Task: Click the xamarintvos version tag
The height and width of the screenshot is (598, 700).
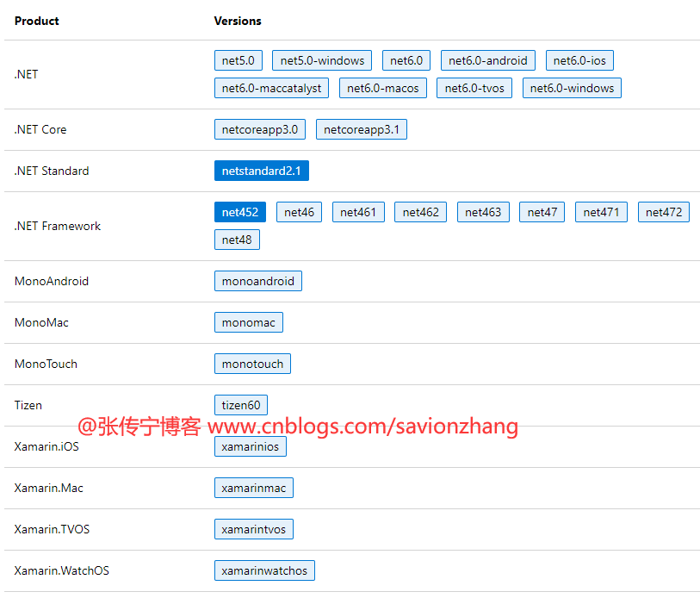Action: tap(253, 529)
